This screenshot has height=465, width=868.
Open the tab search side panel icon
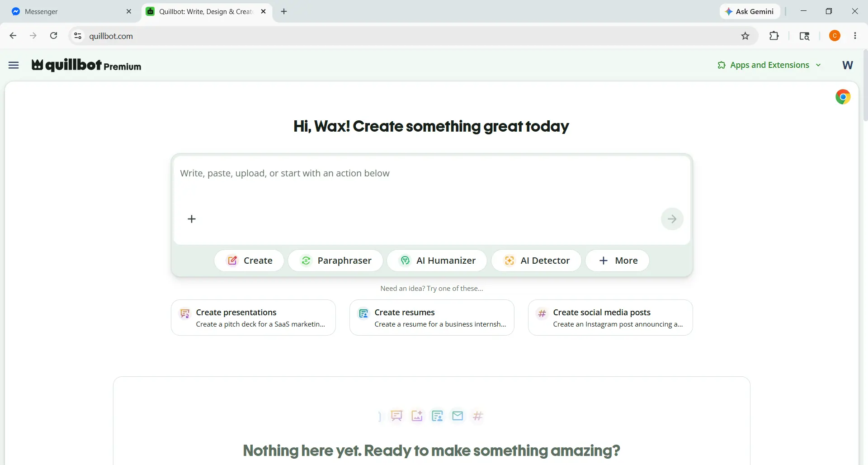(x=804, y=36)
